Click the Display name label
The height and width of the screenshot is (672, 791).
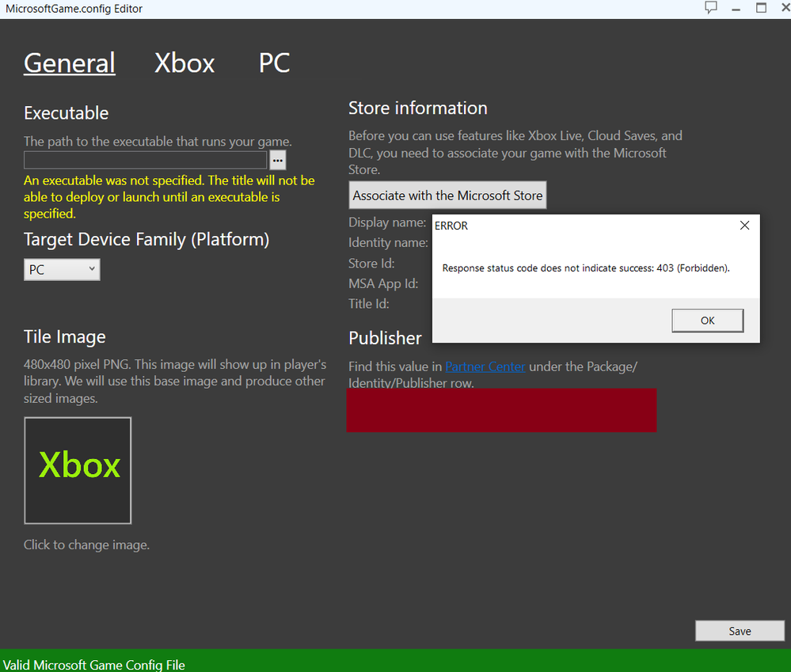pyautogui.click(x=387, y=222)
